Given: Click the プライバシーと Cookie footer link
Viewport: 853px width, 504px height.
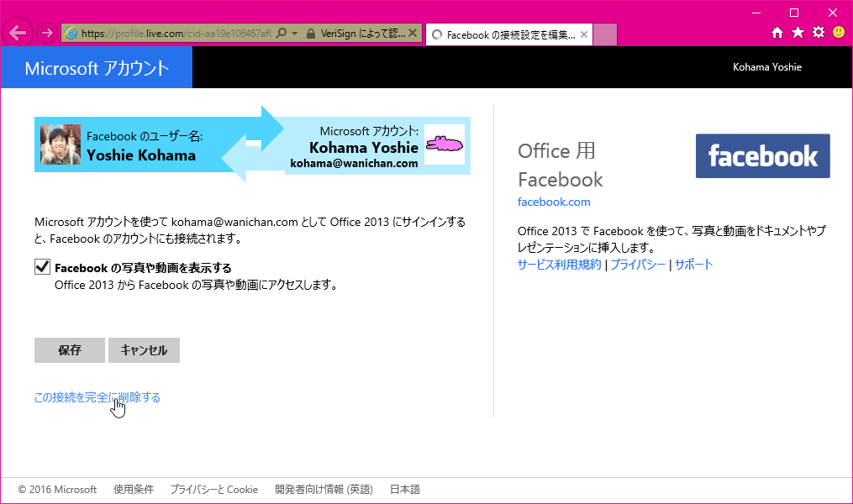Looking at the screenshot, I should [213, 490].
